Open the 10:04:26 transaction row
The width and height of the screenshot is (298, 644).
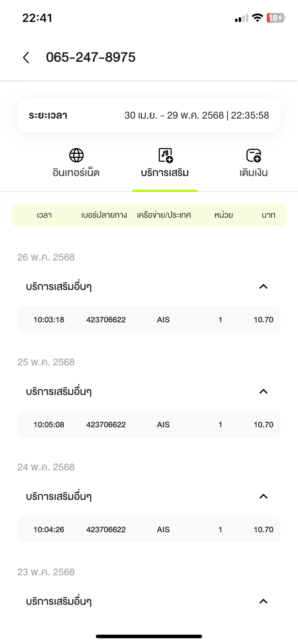tap(149, 529)
